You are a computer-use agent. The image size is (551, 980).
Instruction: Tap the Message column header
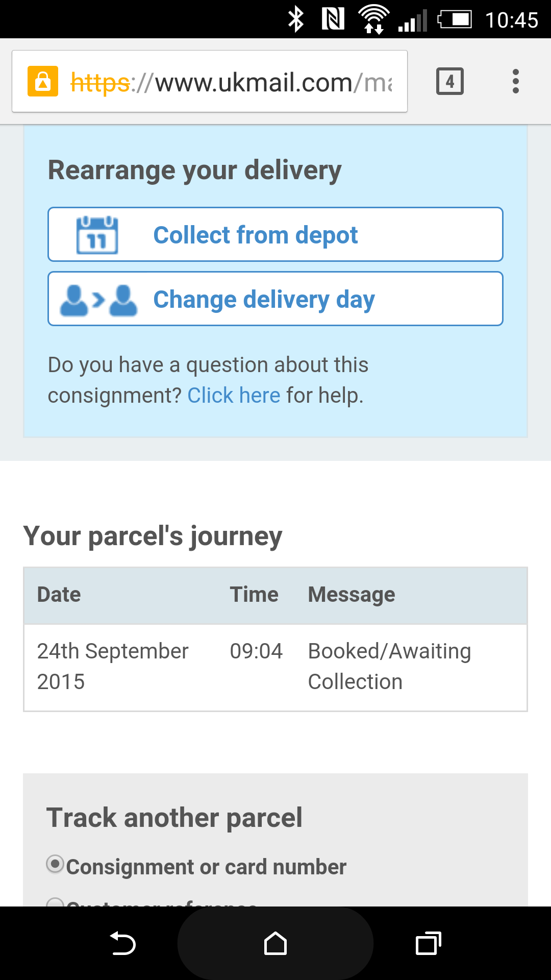pos(352,595)
